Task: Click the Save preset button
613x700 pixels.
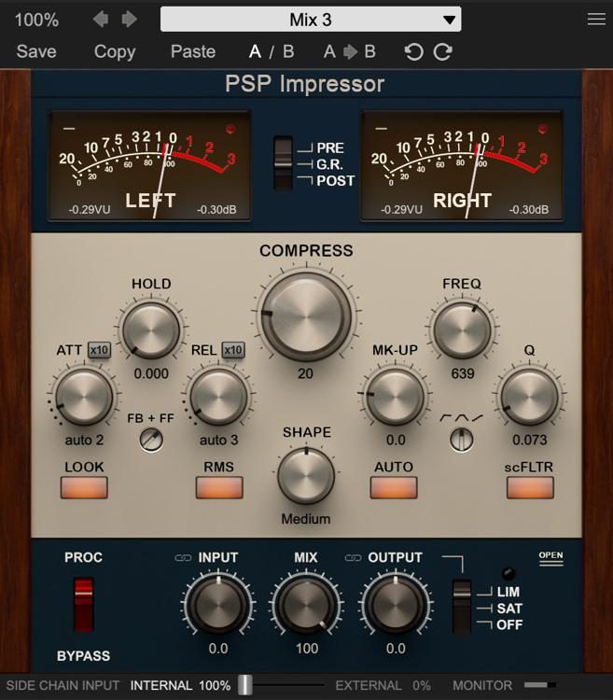Action: tap(36, 52)
